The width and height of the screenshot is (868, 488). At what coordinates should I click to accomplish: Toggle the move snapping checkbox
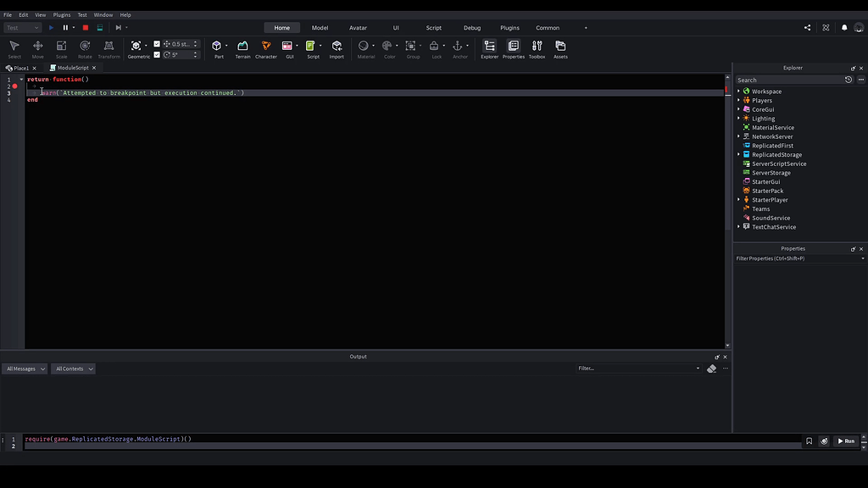[x=157, y=44]
